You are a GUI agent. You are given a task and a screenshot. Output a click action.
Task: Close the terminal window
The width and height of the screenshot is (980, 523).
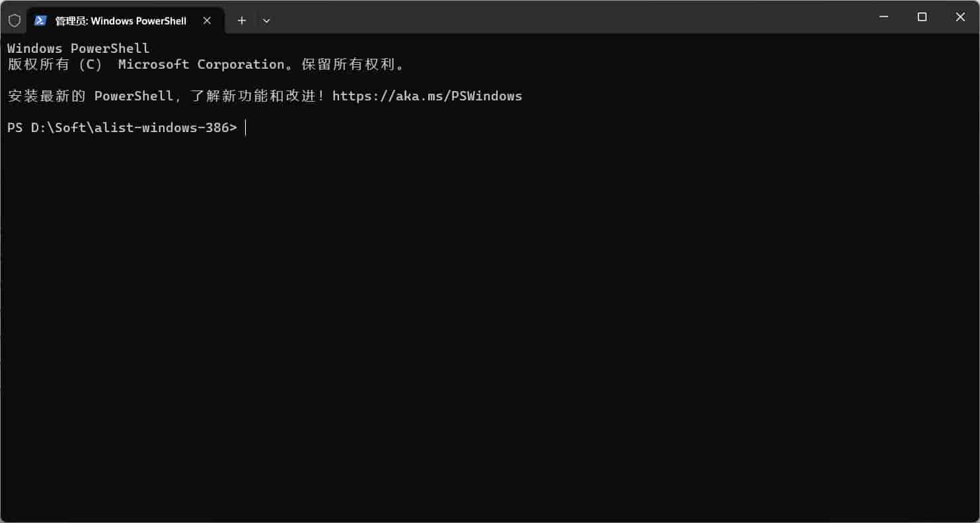[x=960, y=17]
